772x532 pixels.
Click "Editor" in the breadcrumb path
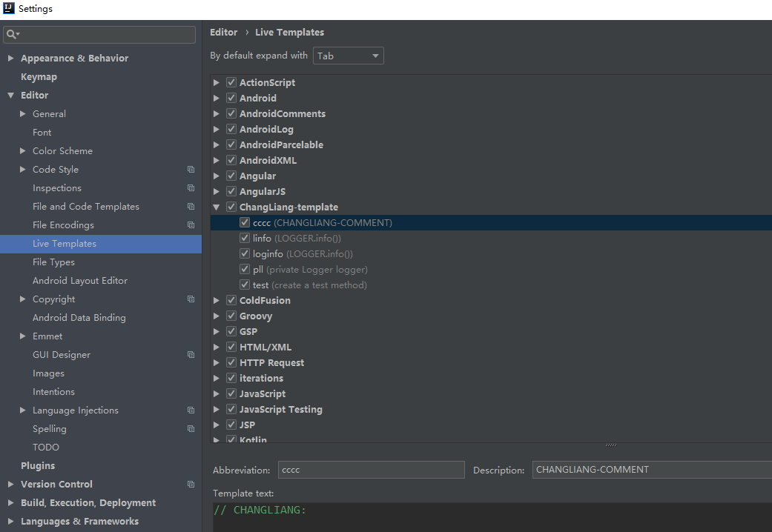tap(223, 32)
